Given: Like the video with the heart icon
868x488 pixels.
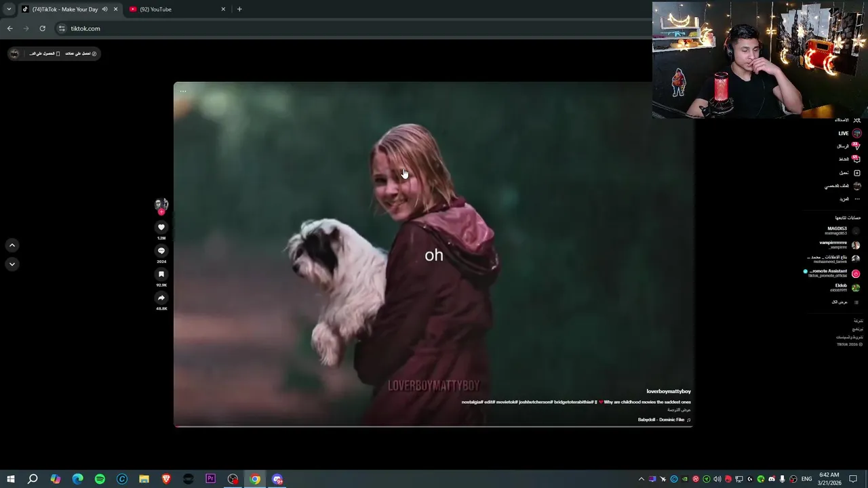Looking at the screenshot, I should pyautogui.click(x=161, y=227).
